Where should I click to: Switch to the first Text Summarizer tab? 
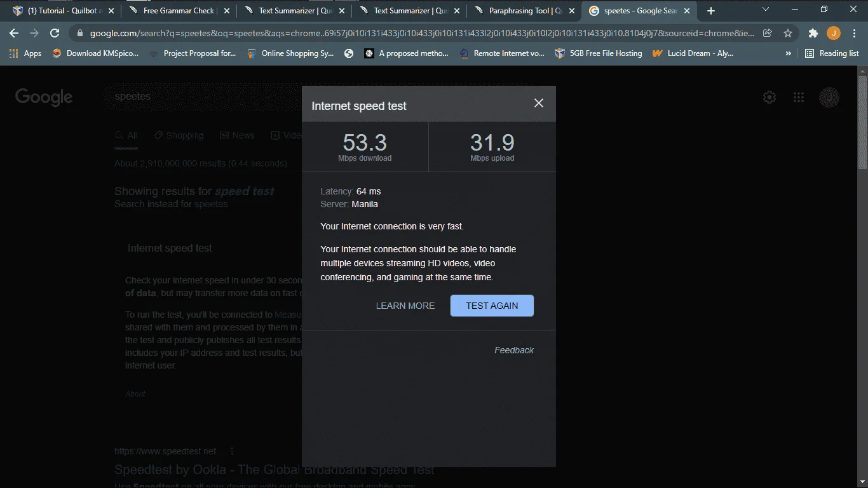pyautogui.click(x=294, y=11)
